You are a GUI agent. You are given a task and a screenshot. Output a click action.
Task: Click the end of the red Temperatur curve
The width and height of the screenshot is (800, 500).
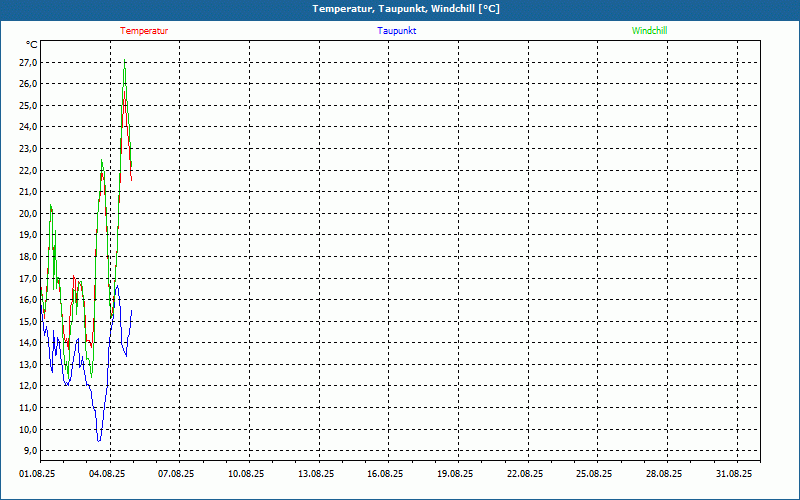click(x=132, y=180)
